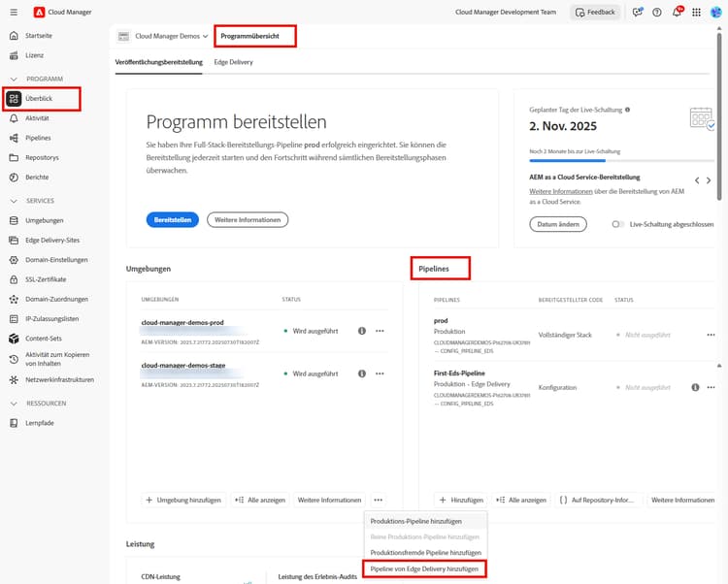Click the Adobe Cloud Manager logo
The height and width of the screenshot is (584, 728).
point(39,12)
